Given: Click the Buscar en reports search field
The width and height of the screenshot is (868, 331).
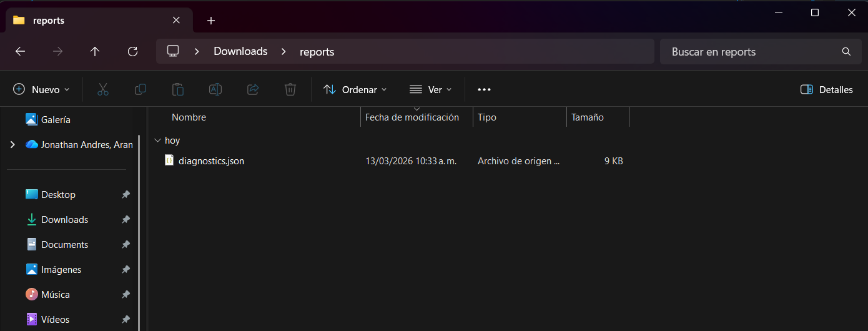Looking at the screenshot, I should (749, 52).
